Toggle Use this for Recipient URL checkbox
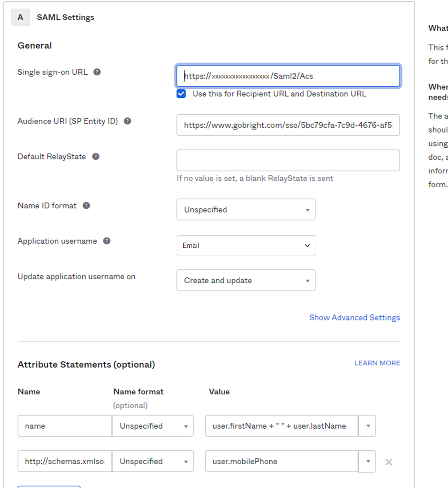Image resolution: width=448 pixels, height=488 pixels. pos(181,94)
